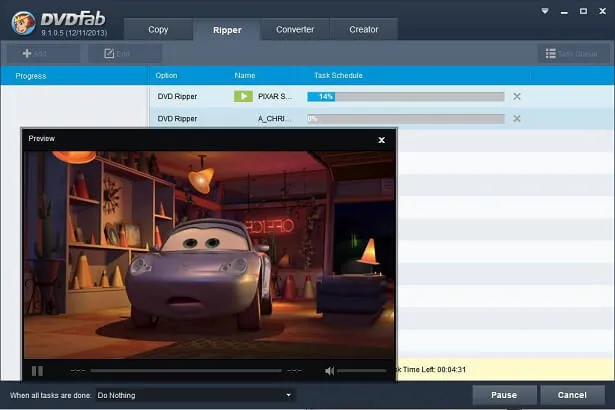Click the preview video seek bar

pos(185,370)
